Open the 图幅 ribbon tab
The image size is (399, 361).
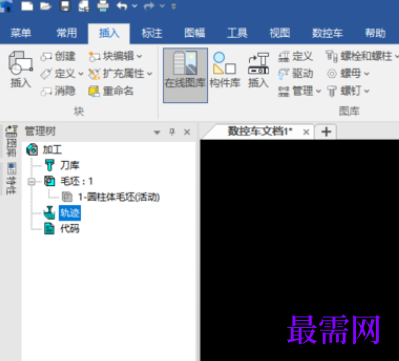(195, 33)
